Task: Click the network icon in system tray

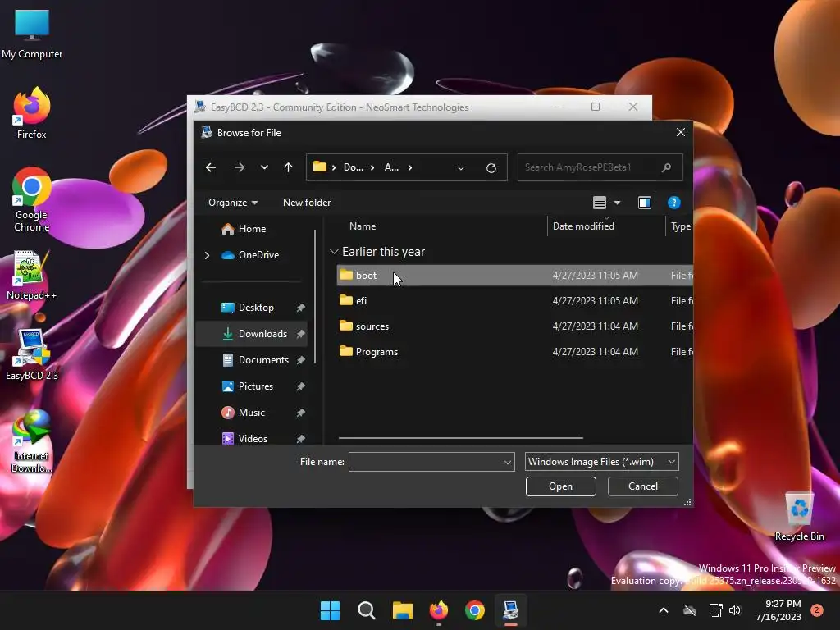Action: 715,610
